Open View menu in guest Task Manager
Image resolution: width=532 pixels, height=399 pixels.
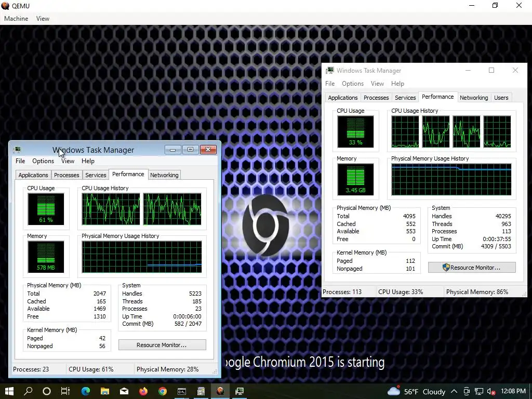click(x=68, y=161)
